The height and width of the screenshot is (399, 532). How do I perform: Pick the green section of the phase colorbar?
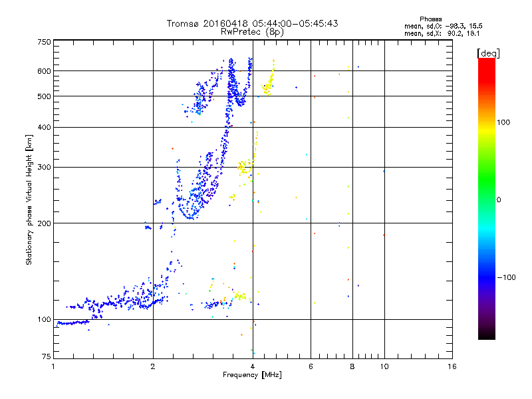coord(487,180)
